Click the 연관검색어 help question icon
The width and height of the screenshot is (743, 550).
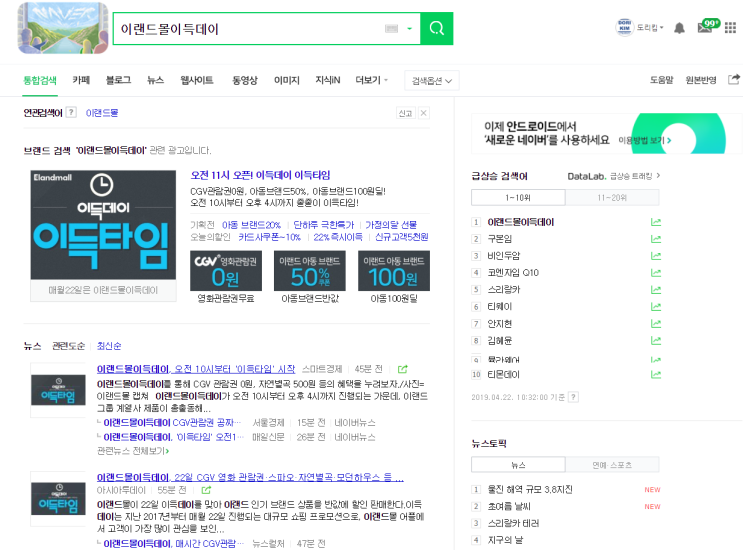tap(71, 112)
